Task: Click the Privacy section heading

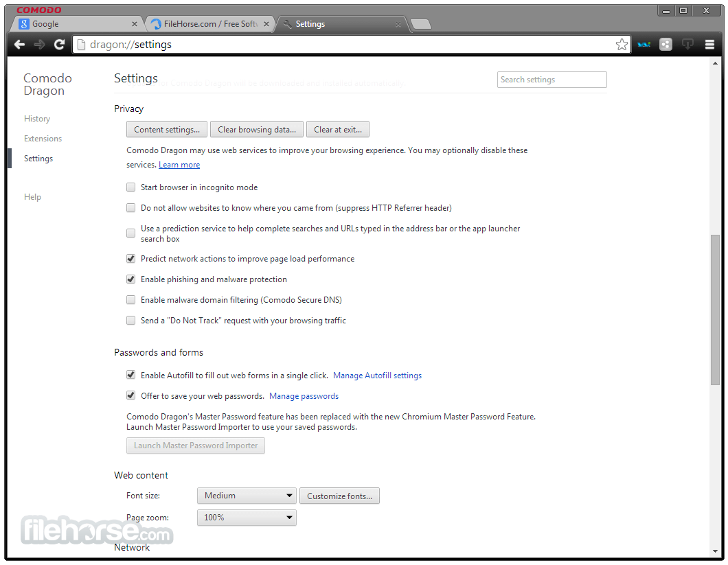Action: pyautogui.click(x=128, y=108)
